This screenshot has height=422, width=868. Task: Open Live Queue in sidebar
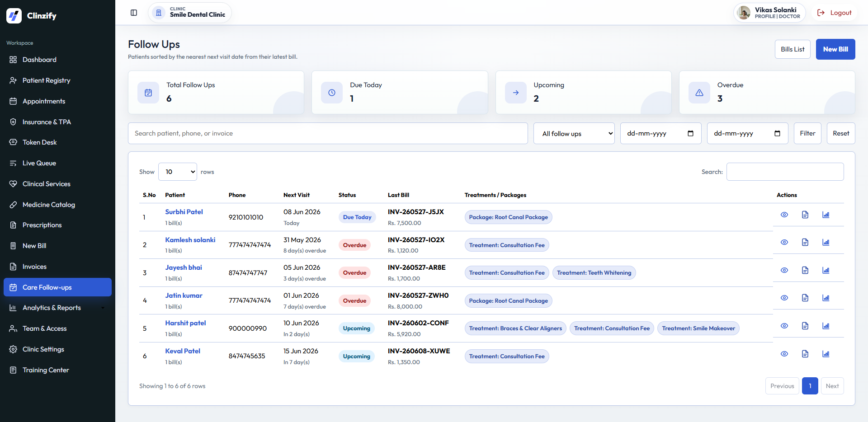(x=57, y=163)
